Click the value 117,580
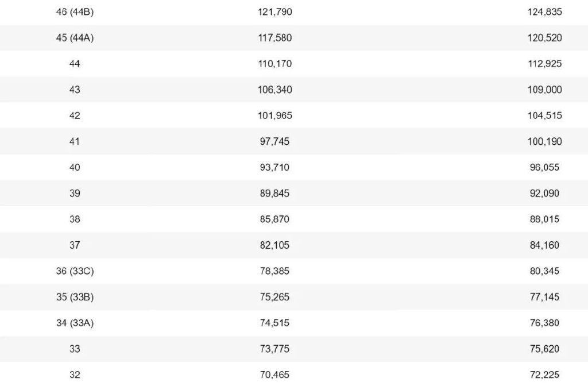Screen dimensions: 588x386 (x=274, y=38)
